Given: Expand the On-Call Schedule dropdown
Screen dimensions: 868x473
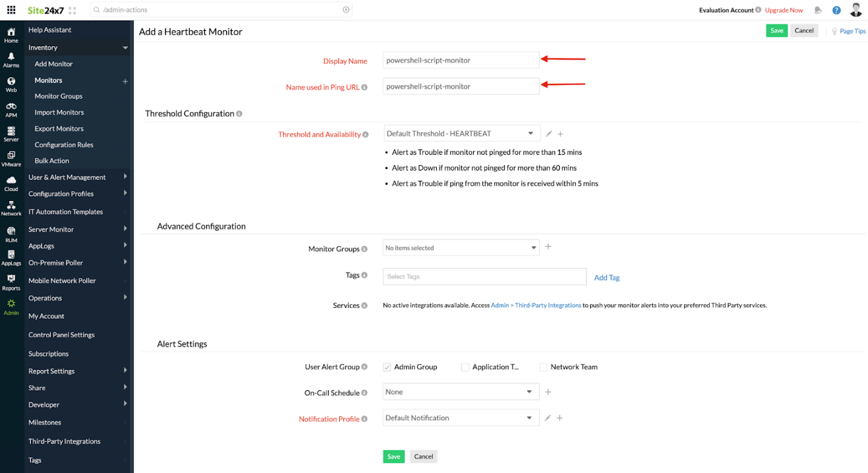Looking at the screenshot, I should [461, 392].
